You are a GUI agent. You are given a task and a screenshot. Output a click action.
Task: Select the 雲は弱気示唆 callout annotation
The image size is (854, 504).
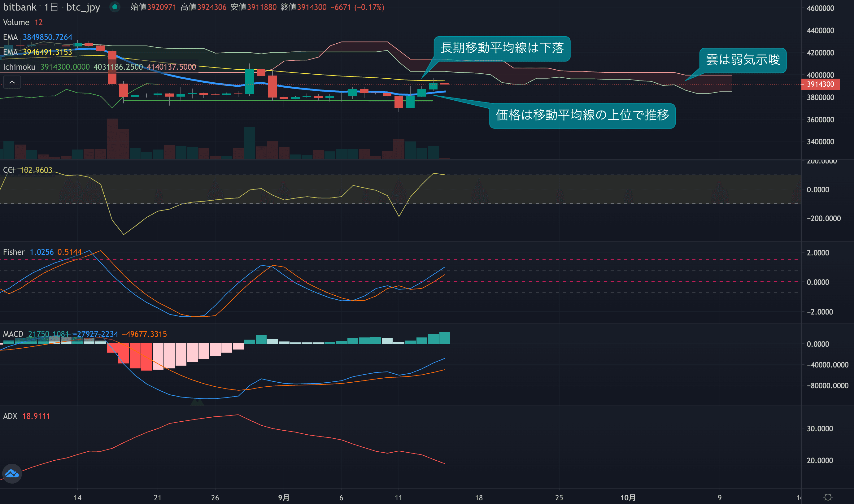click(x=743, y=60)
